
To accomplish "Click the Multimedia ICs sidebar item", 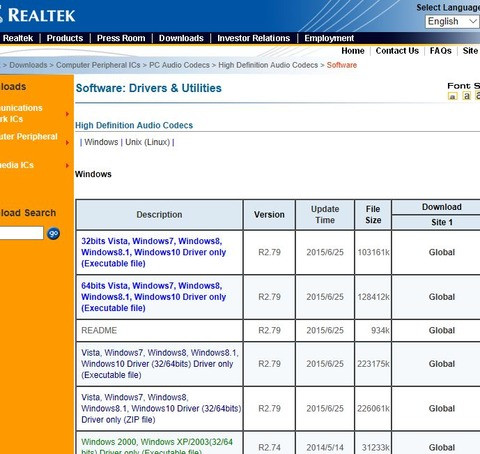I will (17, 165).
